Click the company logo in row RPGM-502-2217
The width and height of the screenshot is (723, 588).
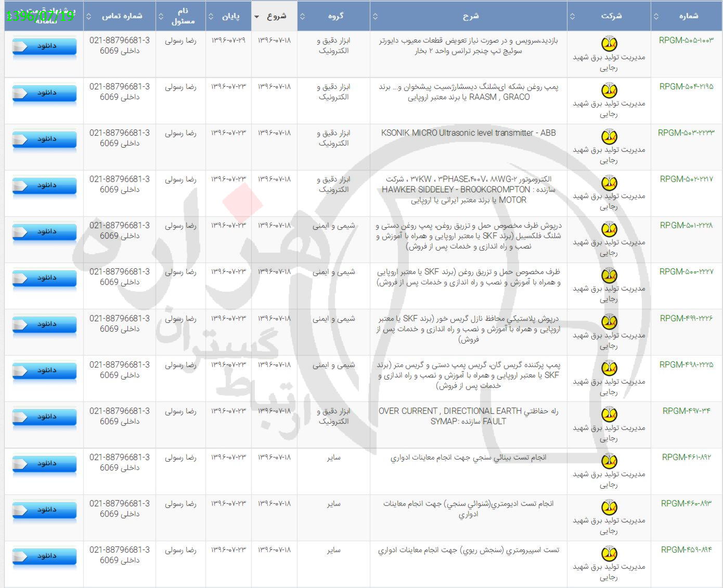609,182
